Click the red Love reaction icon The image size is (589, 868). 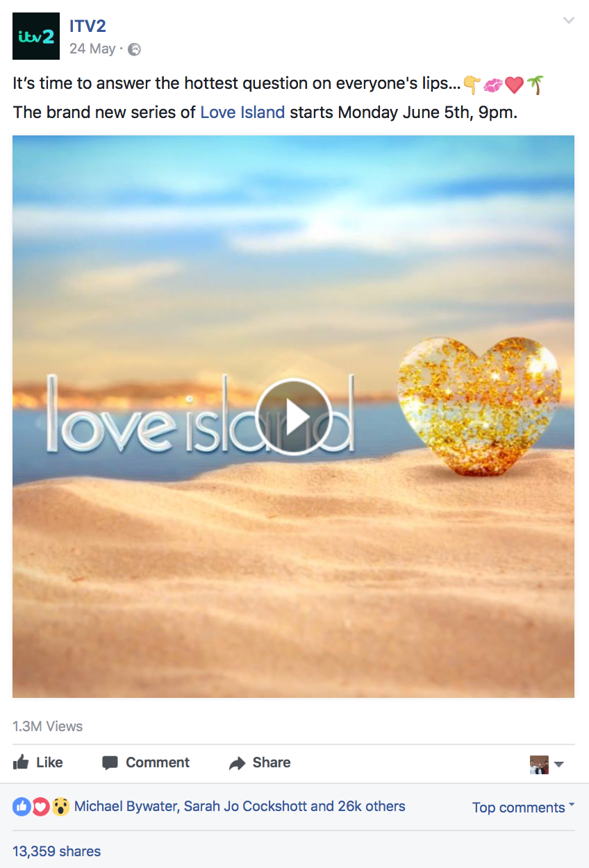pyautogui.click(x=41, y=807)
